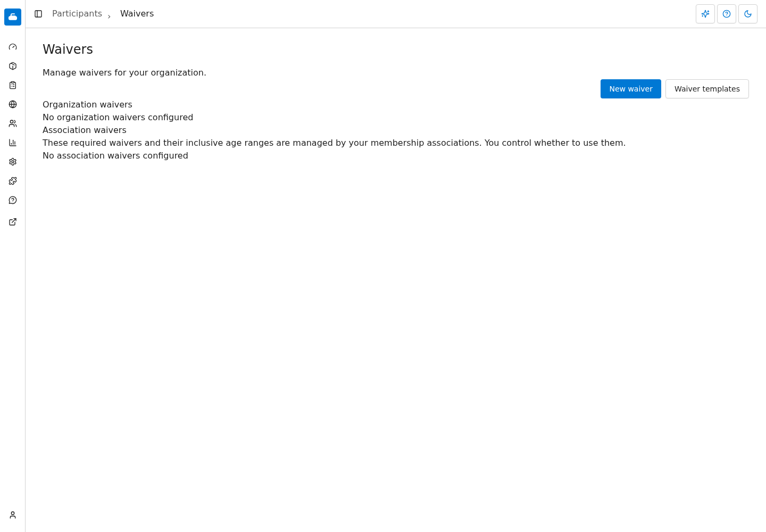
Task: Click the blue curling stone logo
Action: (13, 17)
